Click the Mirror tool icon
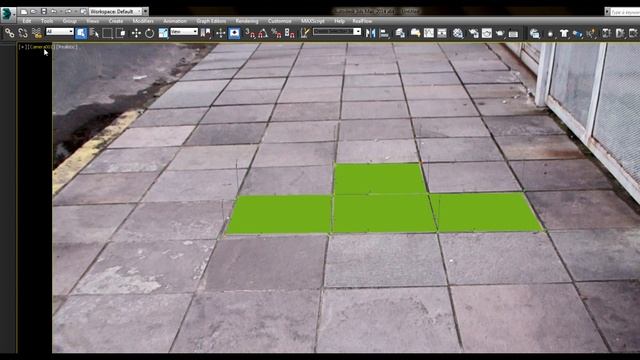 [370, 33]
